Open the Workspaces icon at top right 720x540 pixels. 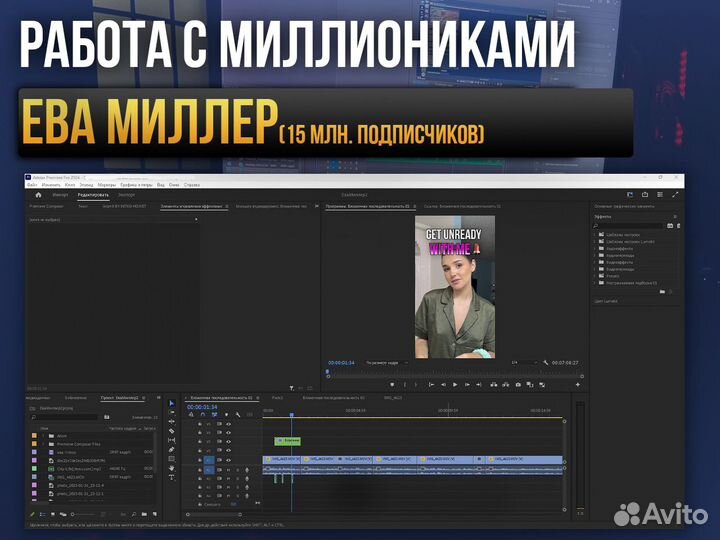630,195
